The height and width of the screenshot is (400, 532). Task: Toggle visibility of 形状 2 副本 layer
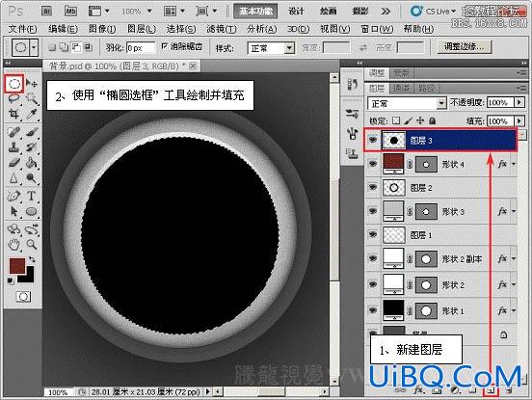[x=373, y=258]
